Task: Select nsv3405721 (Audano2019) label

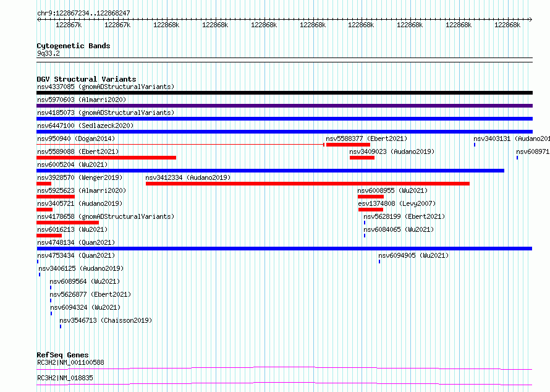Action: coord(80,203)
